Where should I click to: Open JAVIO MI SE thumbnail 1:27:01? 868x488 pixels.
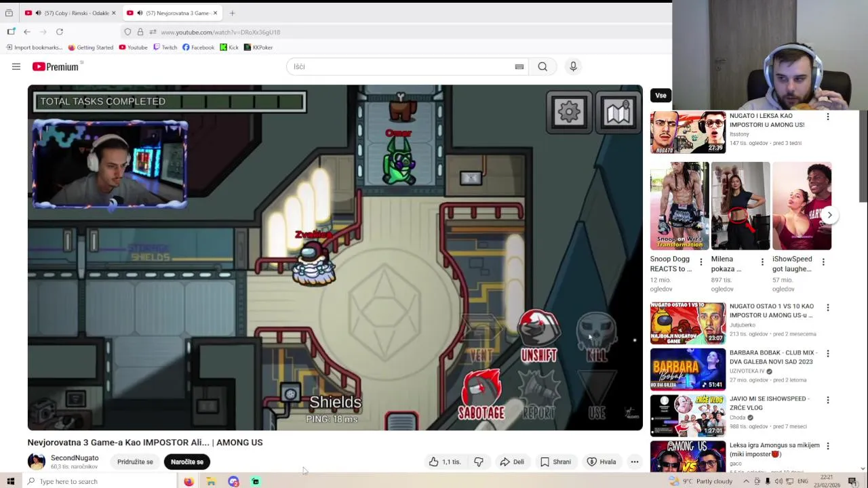tap(688, 415)
